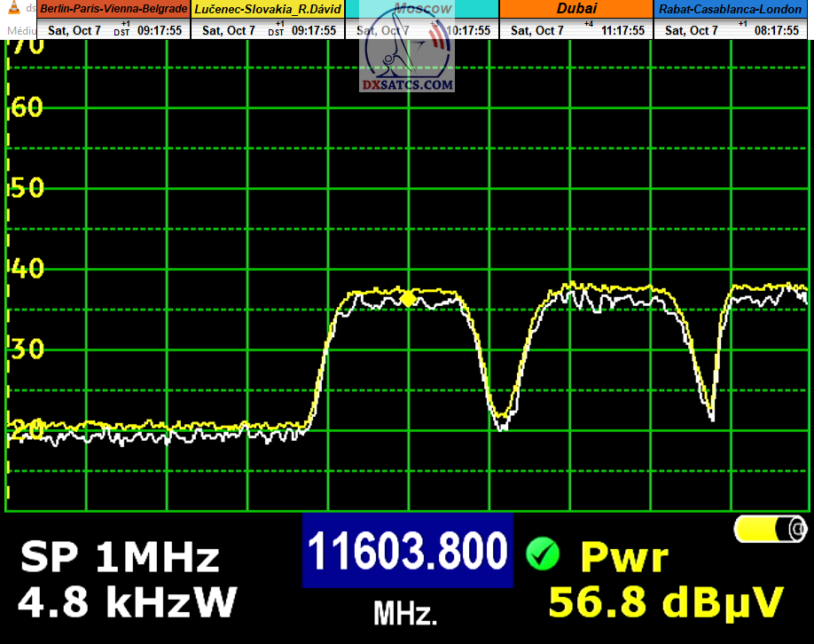This screenshot has width=814, height=644.
Task: Click the Pwr measurement label
Action: click(623, 557)
